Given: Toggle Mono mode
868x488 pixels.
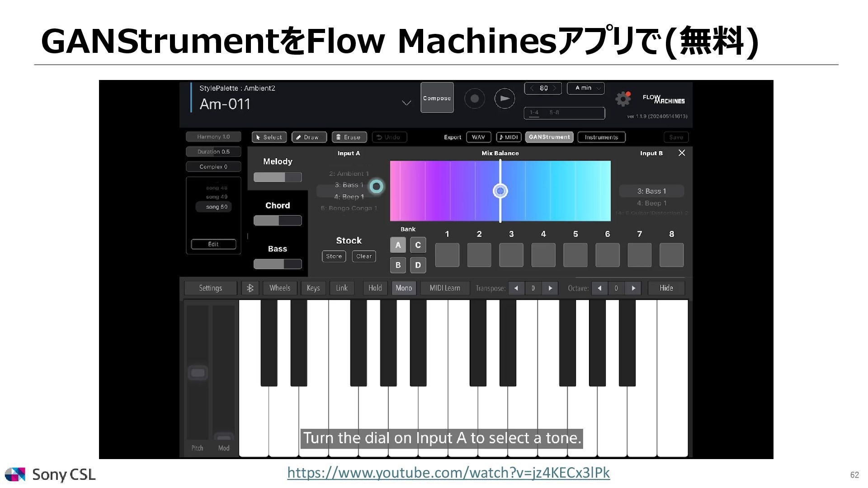Looking at the screenshot, I should (x=404, y=288).
